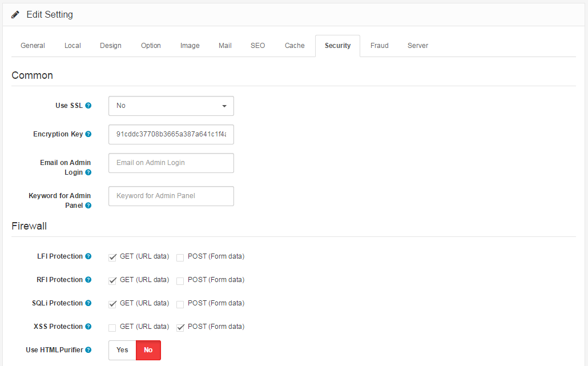The image size is (588, 366).
Task: Click the Encryption Key help icon
Action: 88,134
